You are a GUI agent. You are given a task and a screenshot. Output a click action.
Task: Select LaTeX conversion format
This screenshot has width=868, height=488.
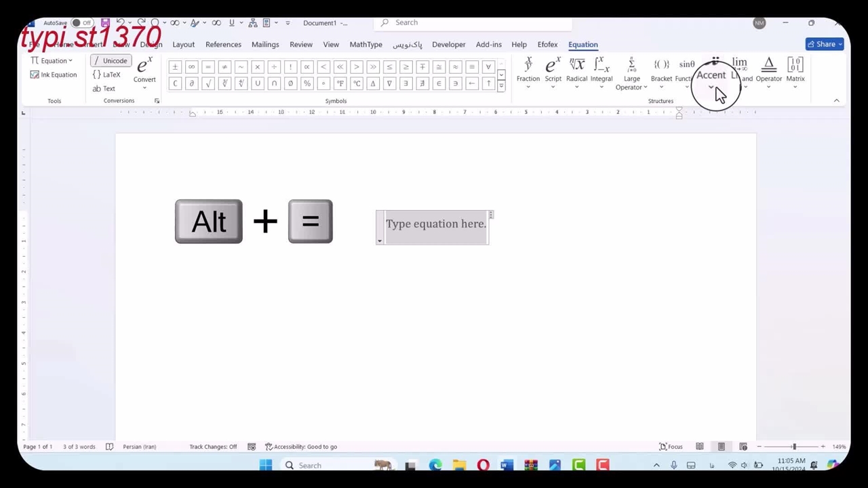106,75
